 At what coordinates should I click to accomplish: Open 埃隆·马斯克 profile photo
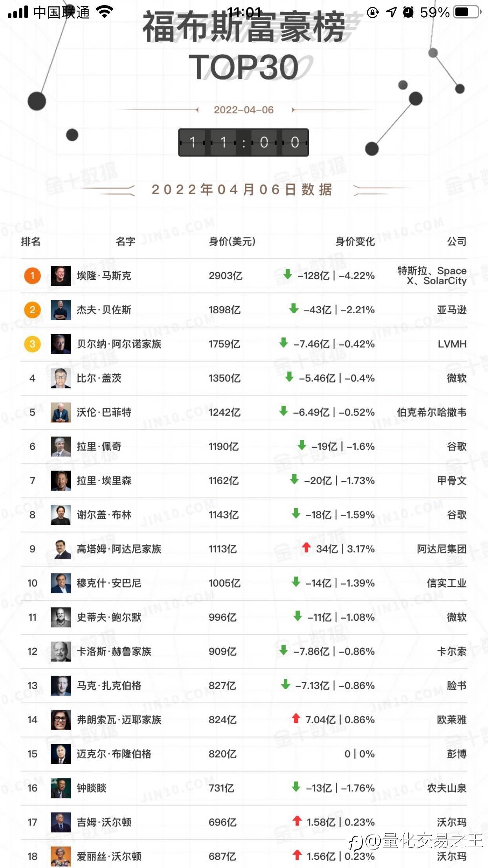tap(61, 276)
